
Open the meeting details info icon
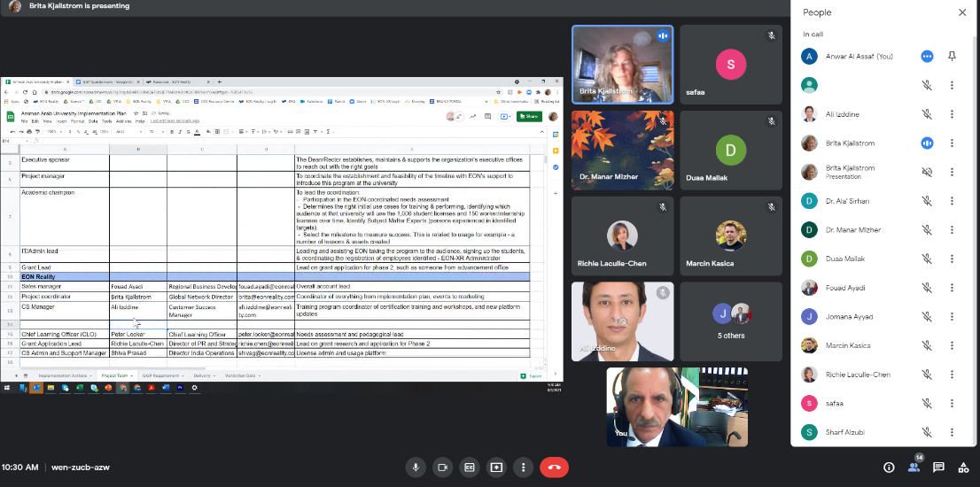coord(889,467)
